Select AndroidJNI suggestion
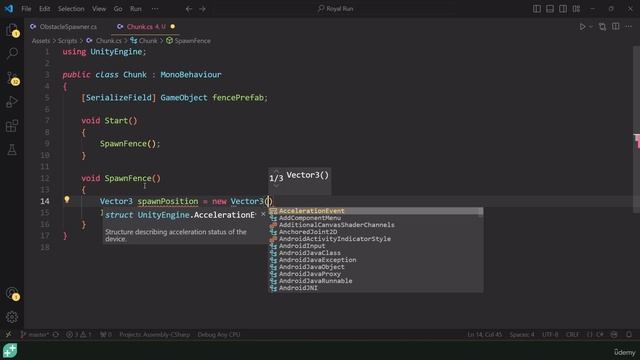This screenshot has height=360, width=640. [376, 288]
